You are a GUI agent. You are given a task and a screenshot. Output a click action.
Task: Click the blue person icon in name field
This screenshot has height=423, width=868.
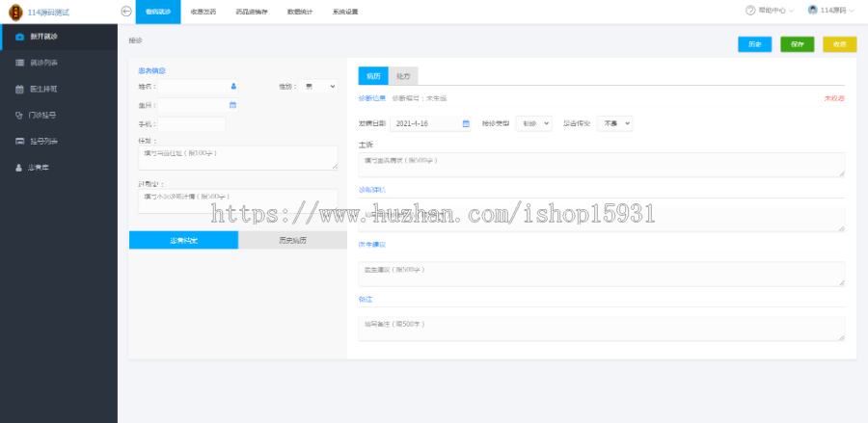(232, 87)
